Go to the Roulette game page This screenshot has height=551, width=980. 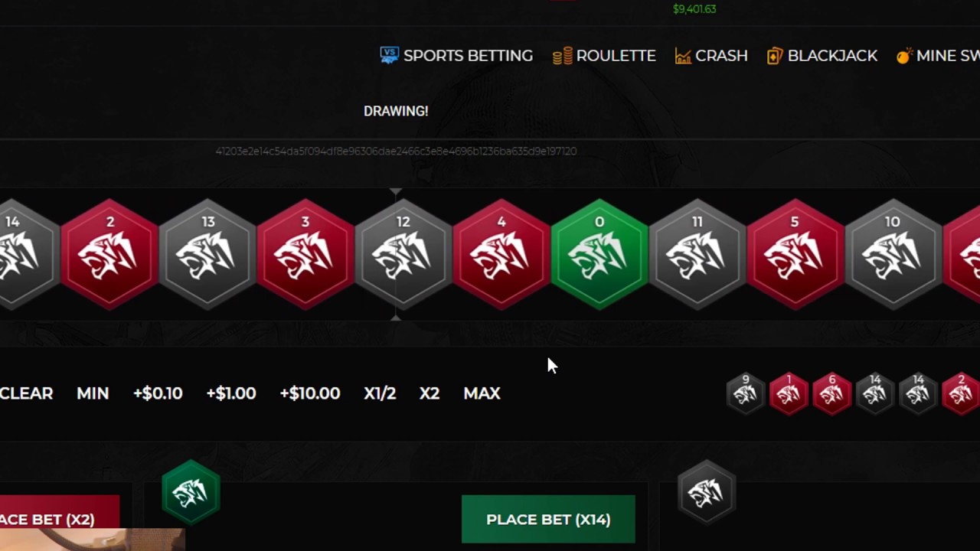(604, 56)
